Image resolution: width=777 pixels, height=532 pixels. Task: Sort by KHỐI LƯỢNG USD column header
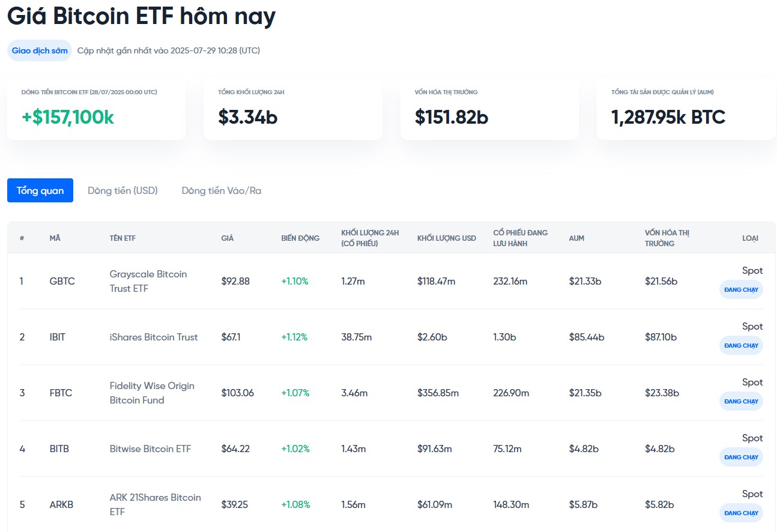pyautogui.click(x=447, y=238)
